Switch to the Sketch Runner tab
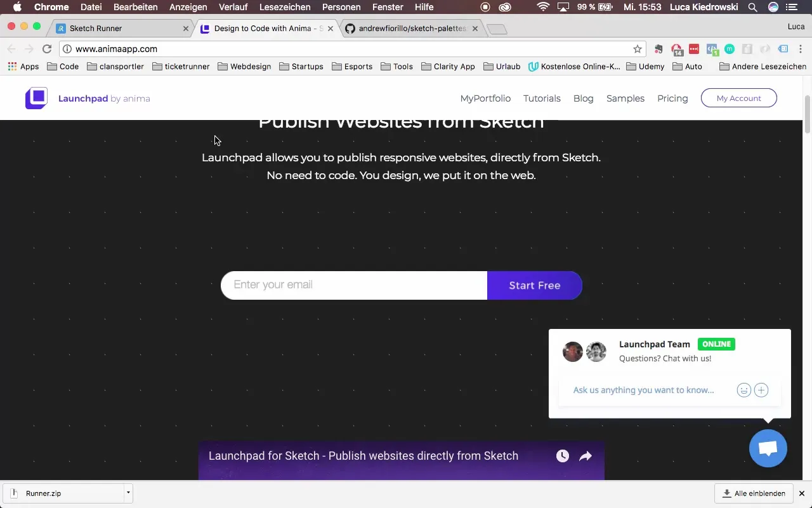Screen dimensions: 812x508 (121, 29)
